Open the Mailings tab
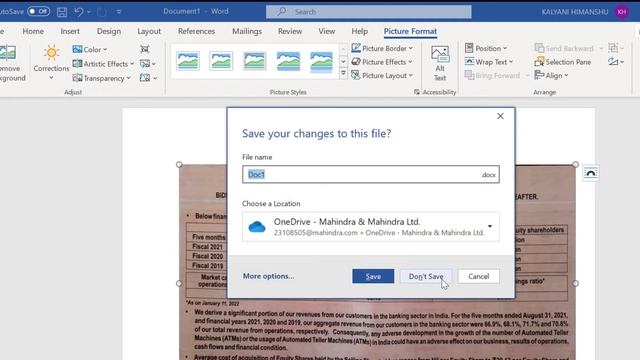Screen dimensions: 640x360 (247, 31)
